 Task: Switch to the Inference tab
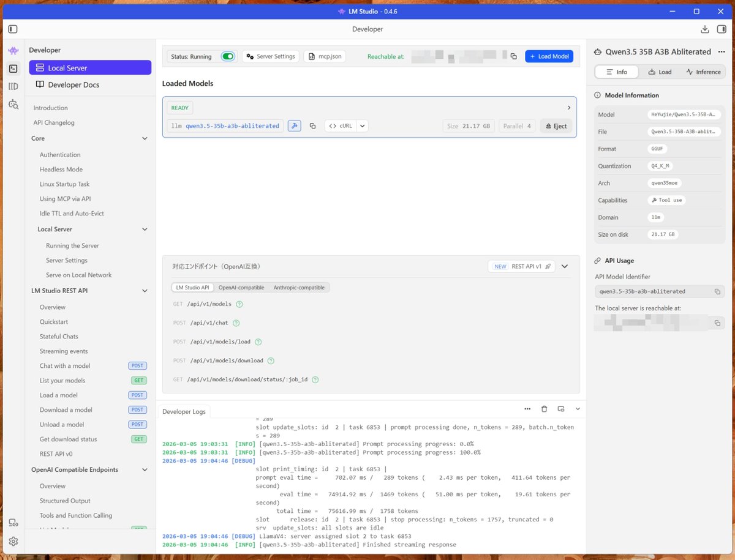tap(703, 72)
